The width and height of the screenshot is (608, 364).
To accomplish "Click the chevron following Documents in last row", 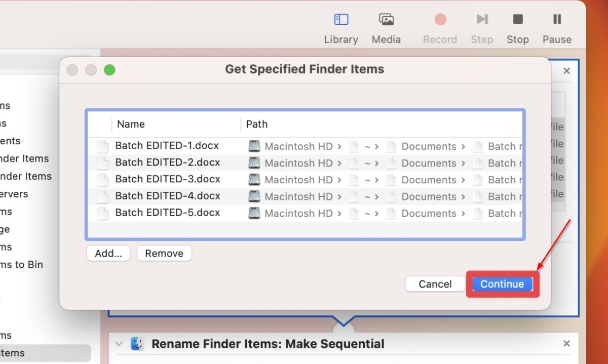I will (463, 213).
